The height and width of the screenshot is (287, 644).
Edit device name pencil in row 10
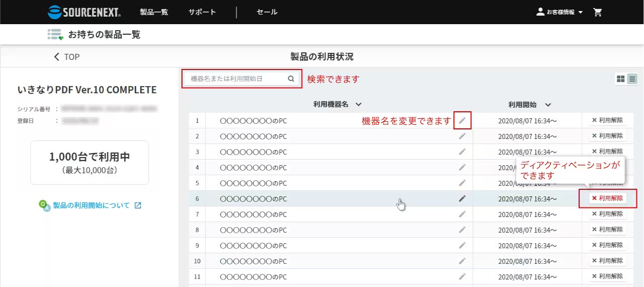[462, 261]
